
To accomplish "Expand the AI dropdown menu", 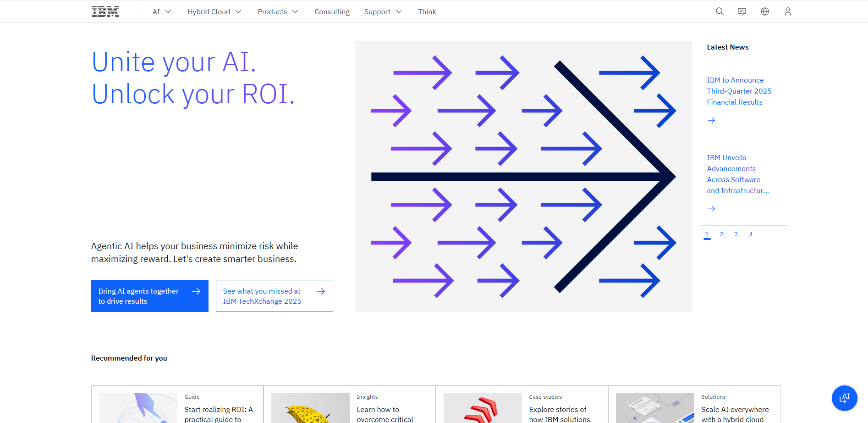I will point(161,11).
